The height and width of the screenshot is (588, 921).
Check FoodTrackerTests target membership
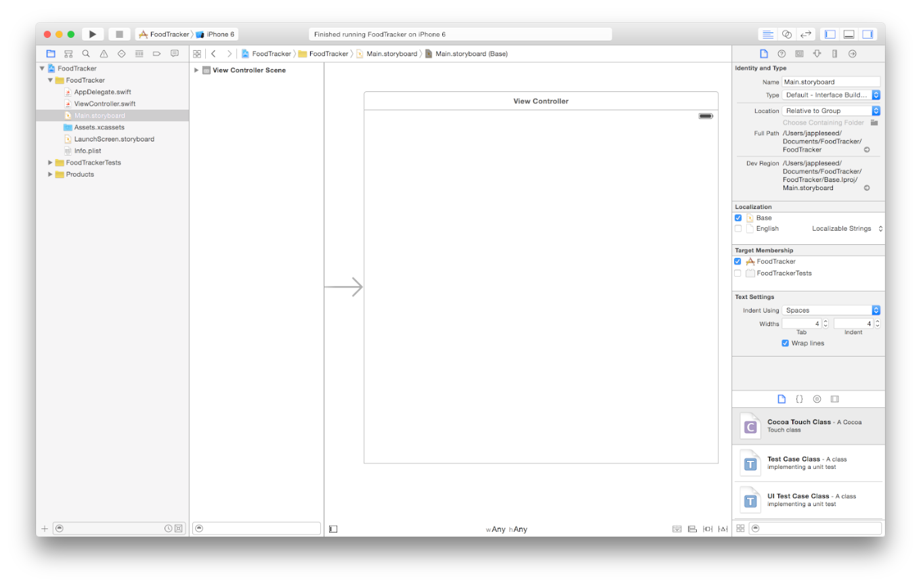[x=738, y=273]
